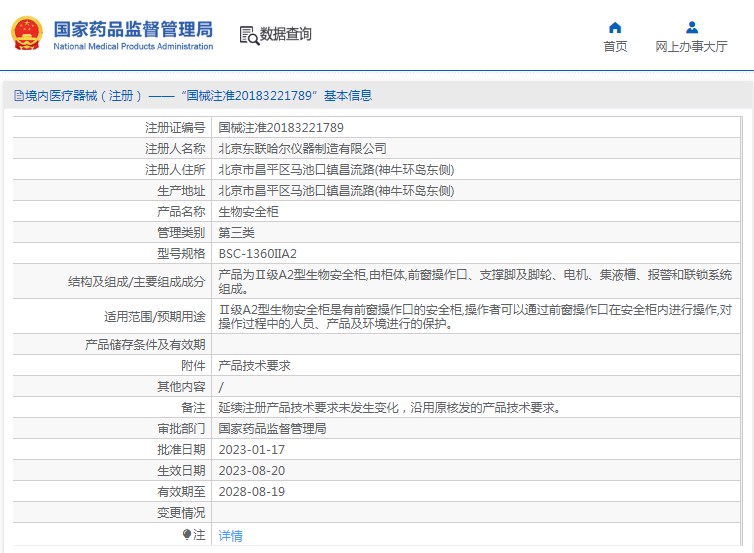Click the 变更情况 label

(x=181, y=513)
